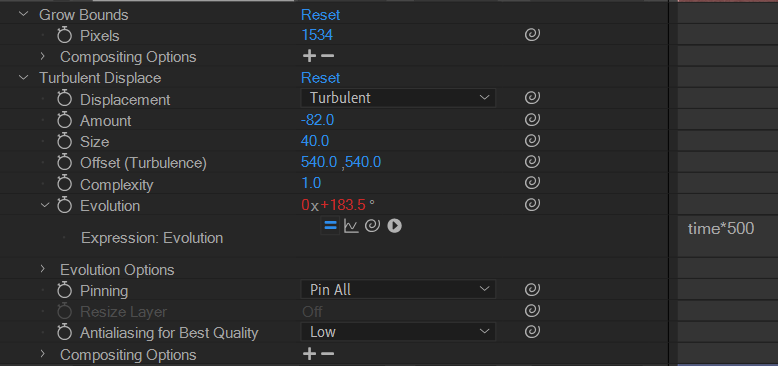Screen dimensions: 778x366
Task: Click the time*500 expression text field
Action: 727,236
